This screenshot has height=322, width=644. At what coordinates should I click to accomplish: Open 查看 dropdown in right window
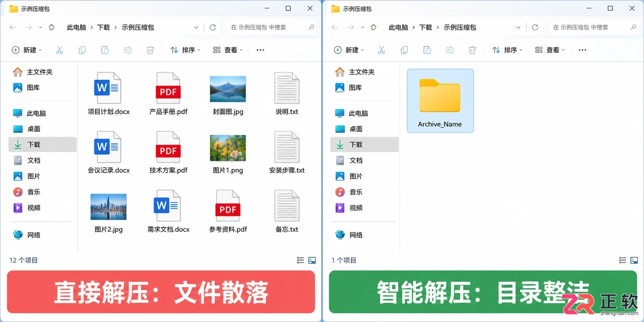550,50
